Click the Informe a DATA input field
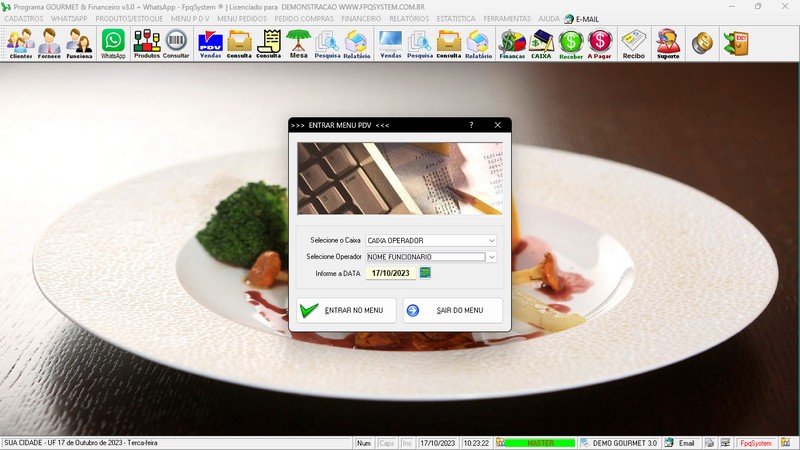Image resolution: width=800 pixels, height=450 pixels. 391,273
